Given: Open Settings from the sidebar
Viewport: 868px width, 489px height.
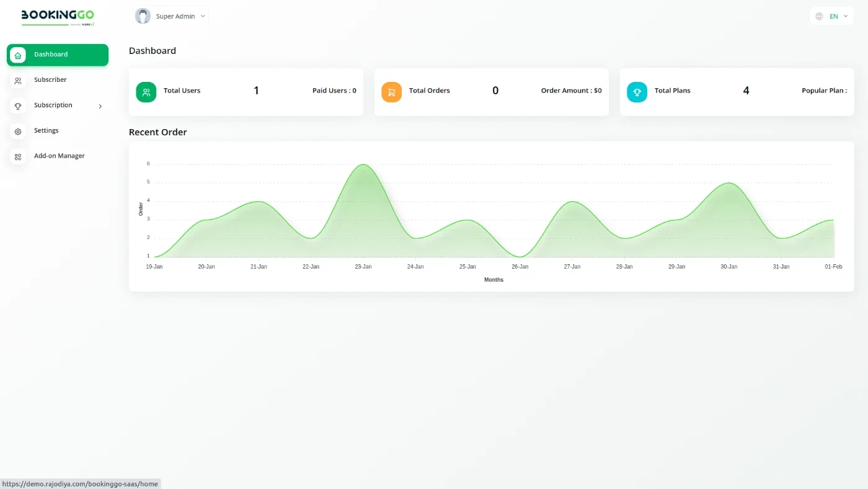Looking at the screenshot, I should [x=58, y=131].
